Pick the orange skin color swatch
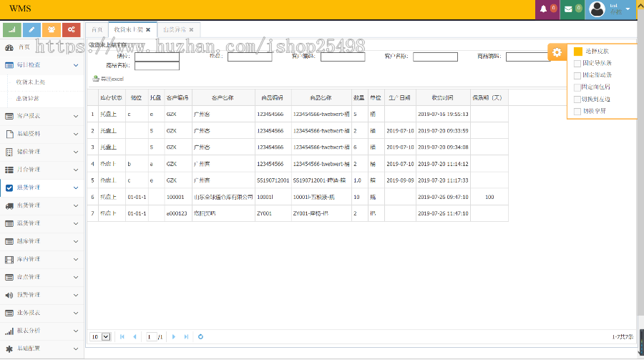644x360 pixels. coord(577,52)
